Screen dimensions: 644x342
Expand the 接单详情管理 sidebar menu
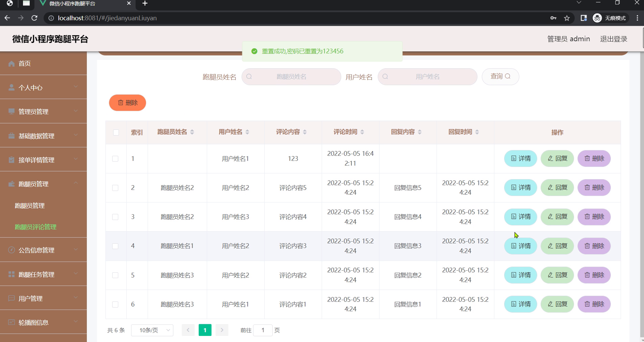pyautogui.click(x=43, y=160)
